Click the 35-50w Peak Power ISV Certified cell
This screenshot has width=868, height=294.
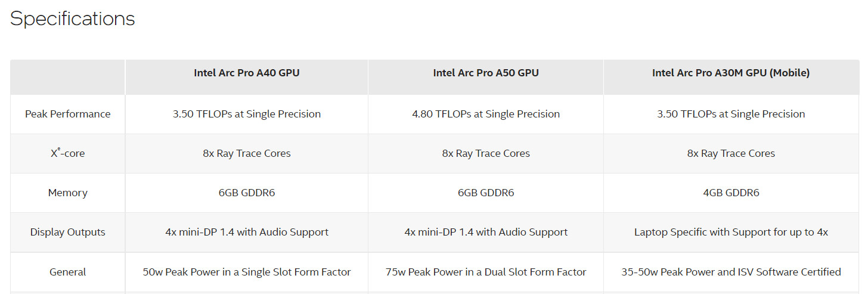[x=731, y=272]
